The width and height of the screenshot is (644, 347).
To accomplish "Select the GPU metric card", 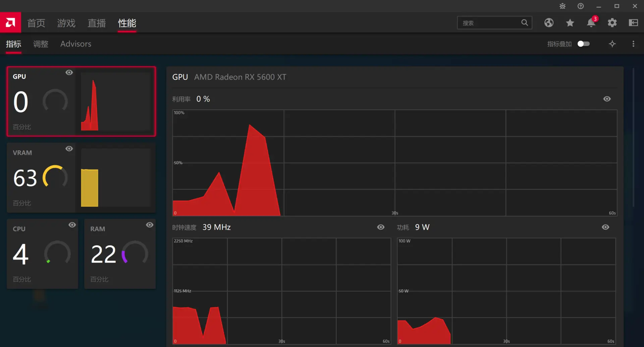I will [x=81, y=101].
